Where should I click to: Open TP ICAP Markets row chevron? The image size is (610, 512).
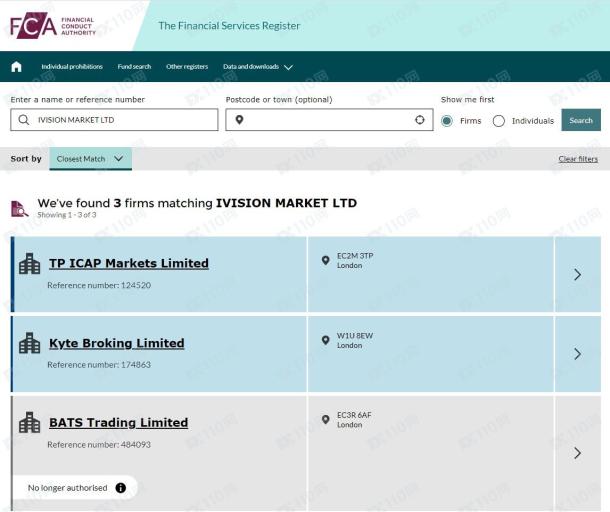coord(578,274)
